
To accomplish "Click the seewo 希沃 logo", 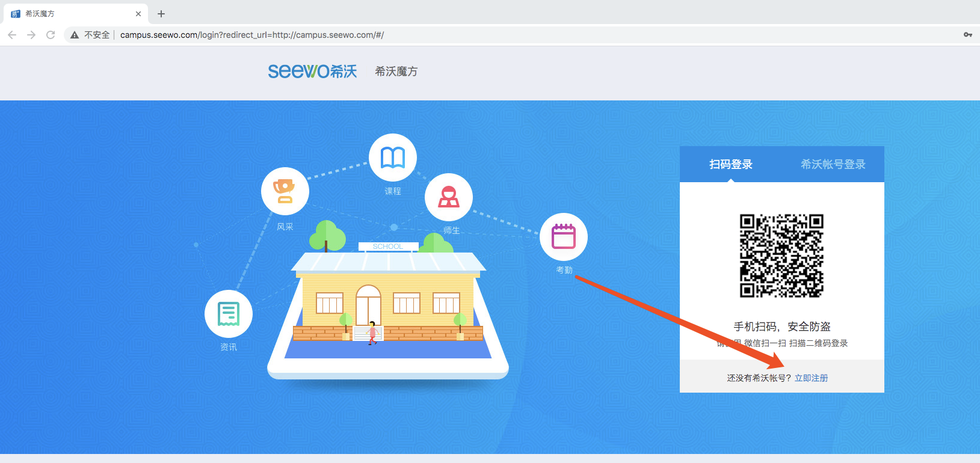I will tap(312, 72).
